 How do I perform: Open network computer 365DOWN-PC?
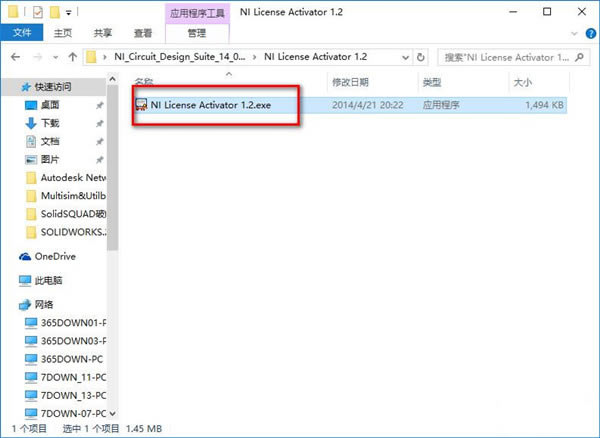pyautogui.click(x=72, y=359)
